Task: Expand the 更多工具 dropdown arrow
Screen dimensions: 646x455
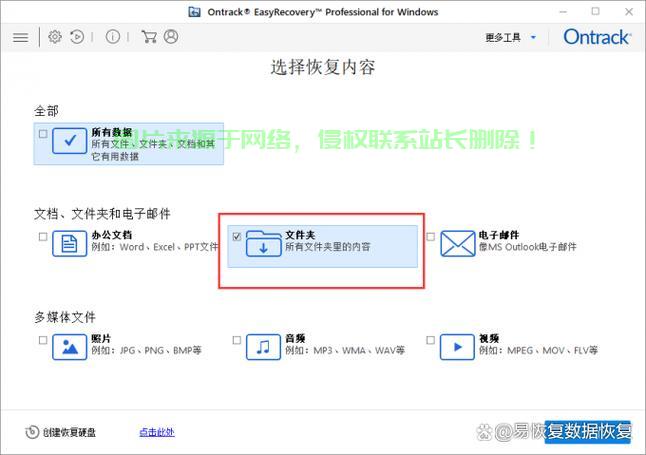Action: (533, 38)
